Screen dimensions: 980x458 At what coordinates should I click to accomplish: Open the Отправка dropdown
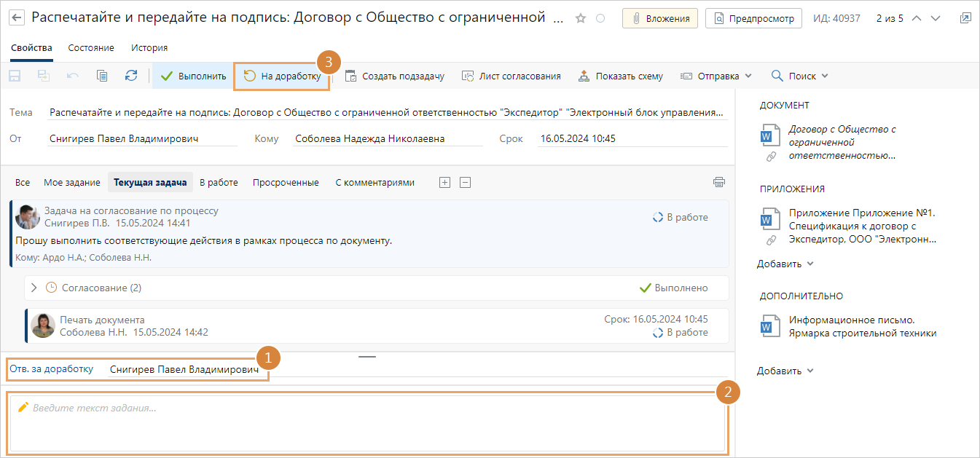click(x=716, y=76)
